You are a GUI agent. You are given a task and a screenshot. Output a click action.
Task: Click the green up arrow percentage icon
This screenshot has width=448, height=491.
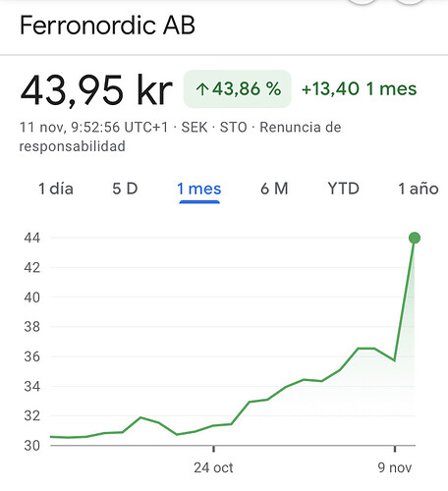[202, 89]
